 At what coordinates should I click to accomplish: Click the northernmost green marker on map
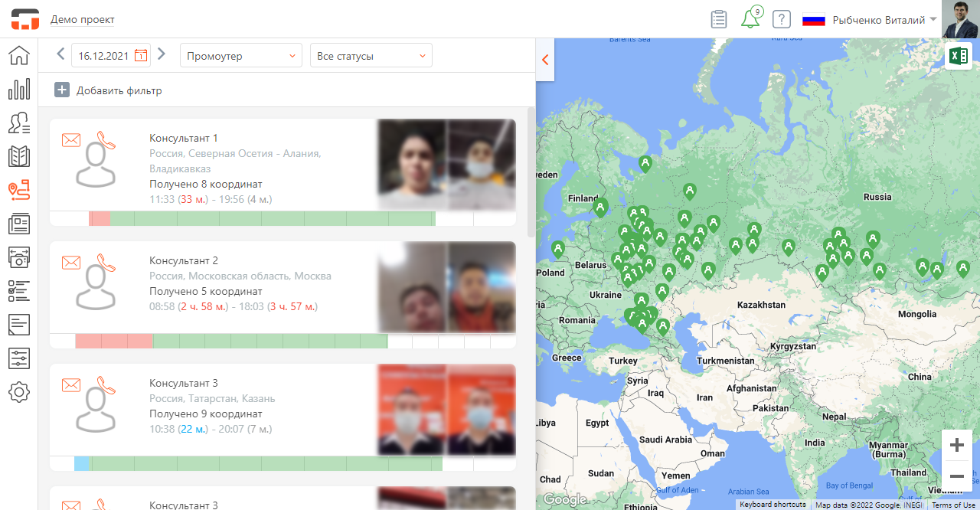click(645, 164)
